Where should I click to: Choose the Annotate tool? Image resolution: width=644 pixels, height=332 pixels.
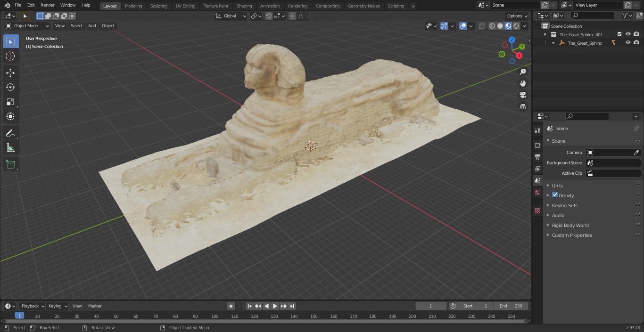(10, 133)
